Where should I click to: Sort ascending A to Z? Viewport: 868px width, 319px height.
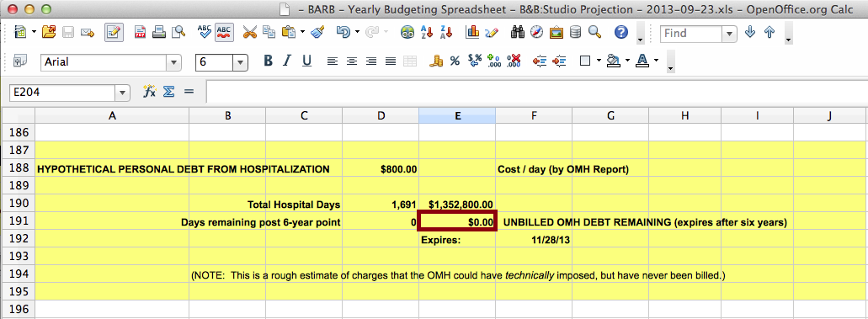tap(427, 32)
